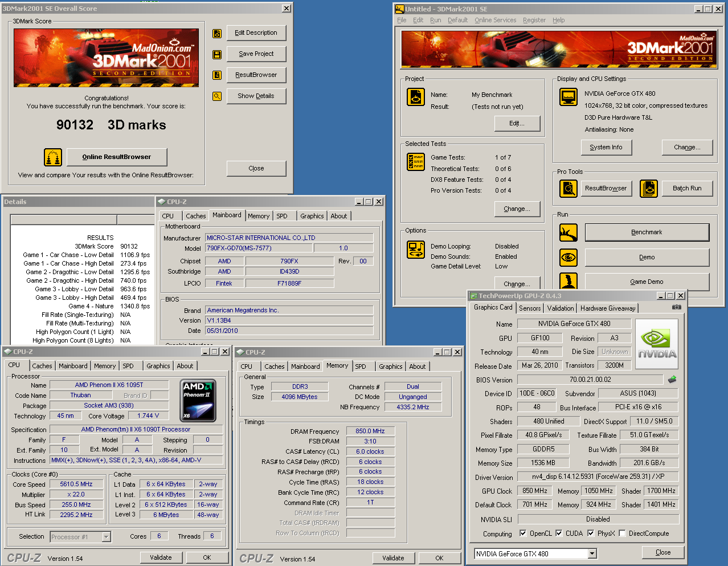Viewport: 728px width, 566px height.
Task: Click Change button under Selected Tests
Action: pos(517,209)
